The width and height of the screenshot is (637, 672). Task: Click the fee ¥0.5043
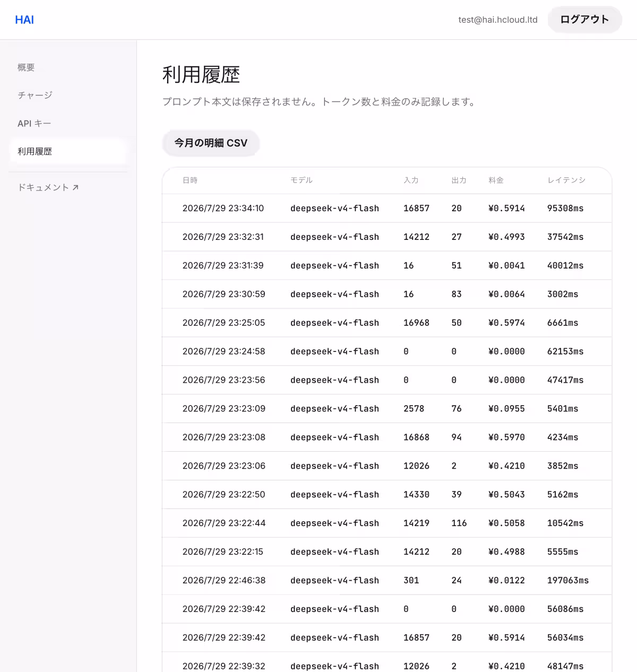(506, 495)
